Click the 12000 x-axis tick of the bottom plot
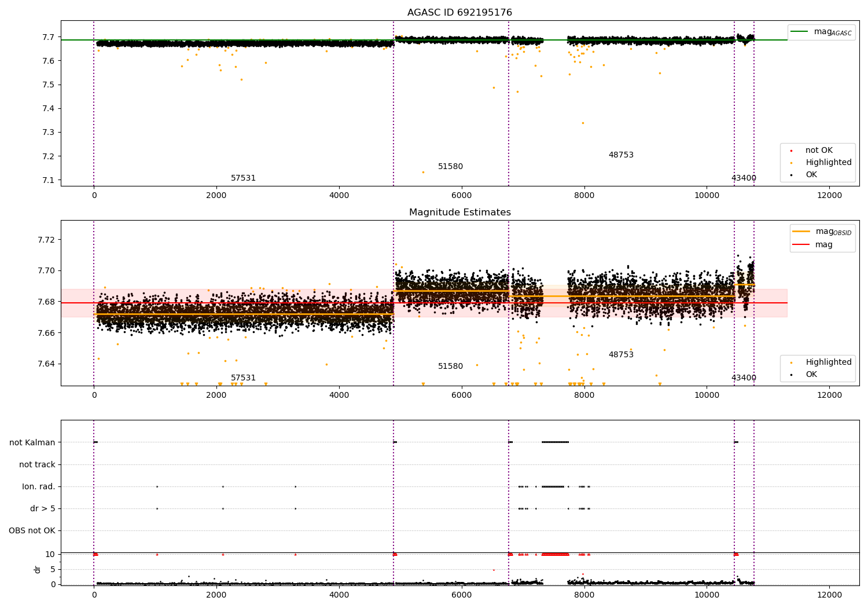Image resolution: width=868 pixels, height=608 pixels. point(829,595)
